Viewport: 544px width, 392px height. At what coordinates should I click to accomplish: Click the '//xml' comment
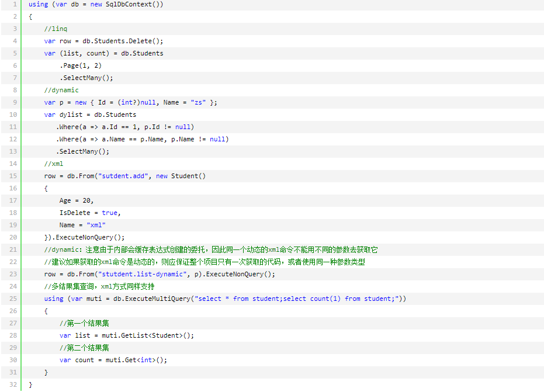[54, 164]
